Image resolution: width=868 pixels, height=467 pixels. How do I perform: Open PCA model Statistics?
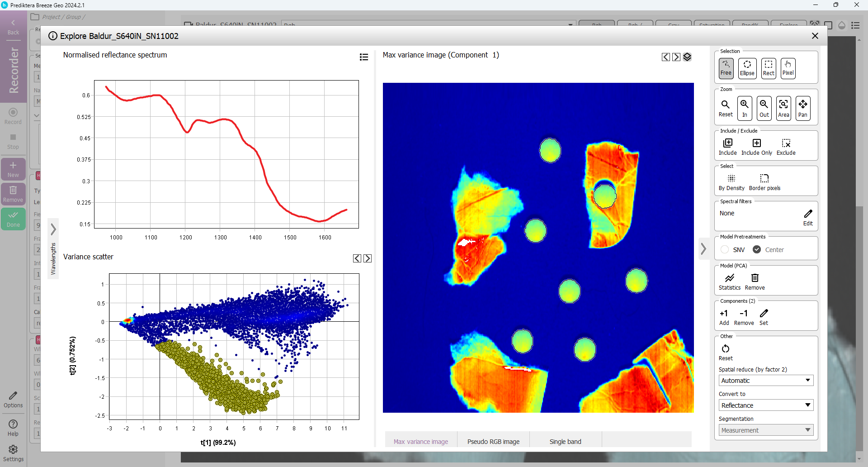[729, 281]
